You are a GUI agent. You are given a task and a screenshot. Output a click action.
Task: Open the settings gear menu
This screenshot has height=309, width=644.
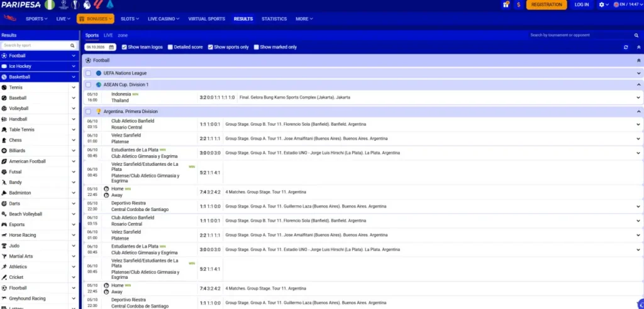click(x=602, y=4)
